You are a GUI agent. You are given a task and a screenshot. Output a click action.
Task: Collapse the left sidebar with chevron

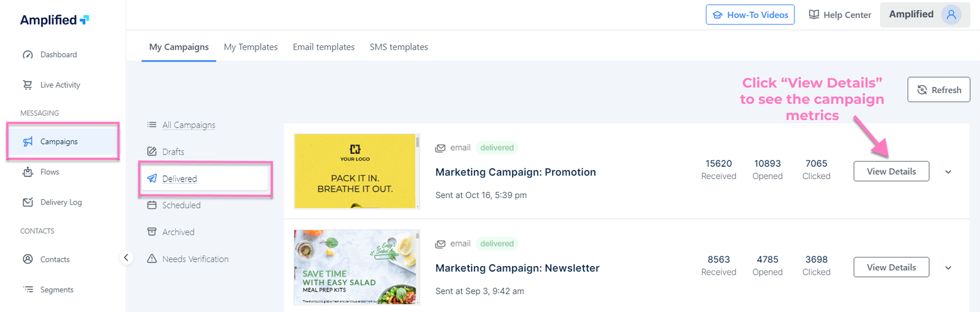(x=126, y=257)
